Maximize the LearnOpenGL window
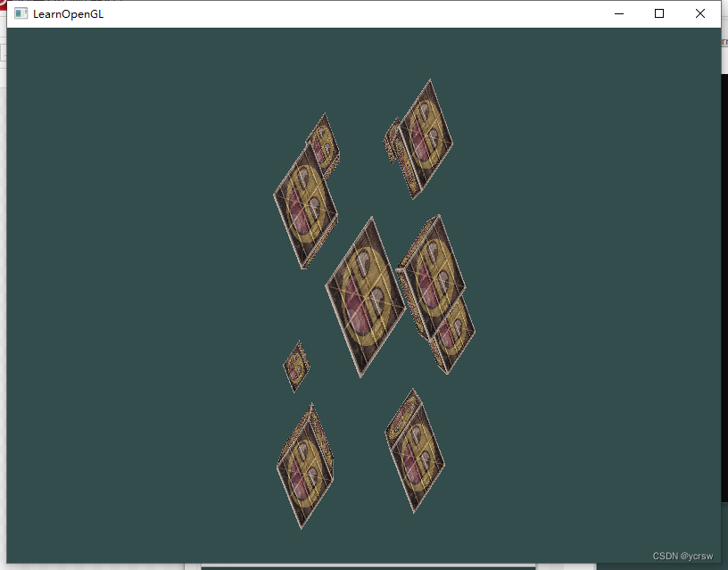The image size is (728, 570). [x=659, y=13]
